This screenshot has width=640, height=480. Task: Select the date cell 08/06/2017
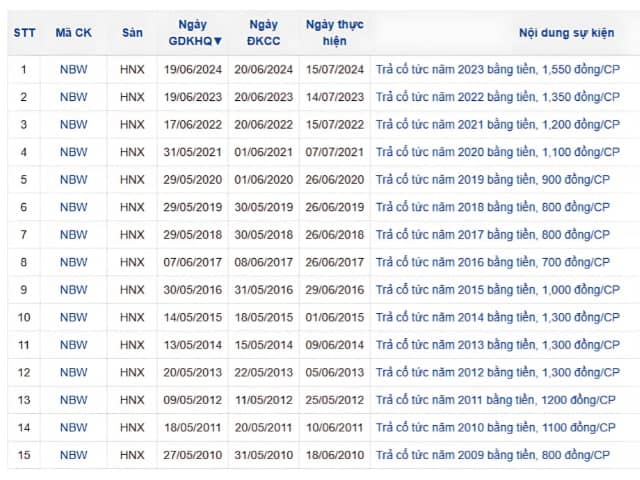(x=264, y=262)
